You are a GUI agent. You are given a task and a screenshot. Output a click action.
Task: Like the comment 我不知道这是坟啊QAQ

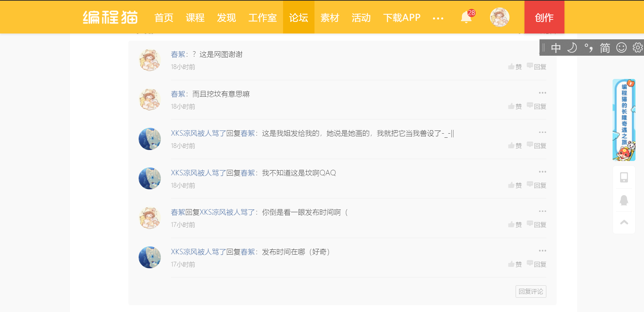(x=515, y=185)
